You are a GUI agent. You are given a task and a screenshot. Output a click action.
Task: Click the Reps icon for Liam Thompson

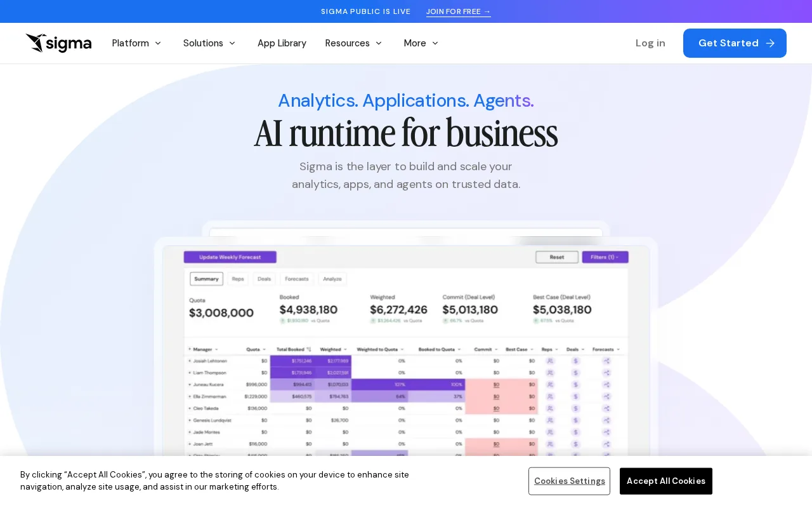(550, 373)
